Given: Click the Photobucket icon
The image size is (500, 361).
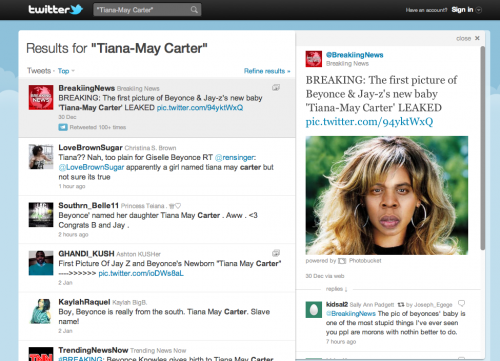Looking at the screenshot, I should point(342,261).
